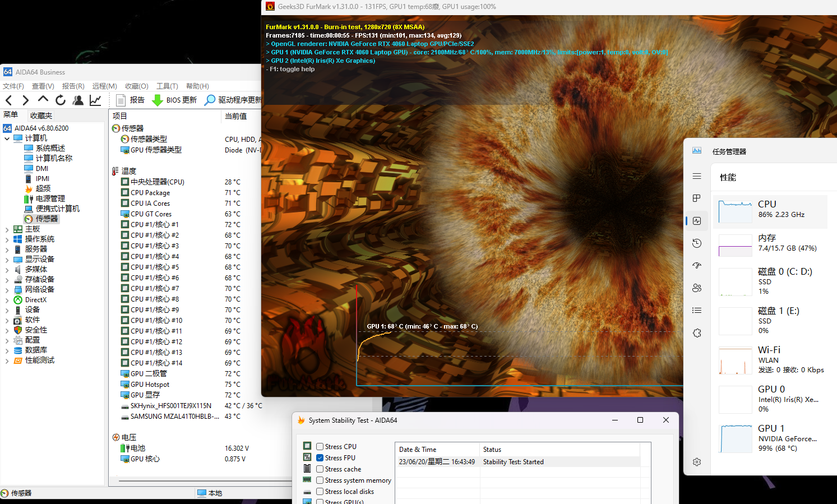Select the Stability Test: Started log row
The height and width of the screenshot is (504, 837).
pyautogui.click(x=517, y=462)
